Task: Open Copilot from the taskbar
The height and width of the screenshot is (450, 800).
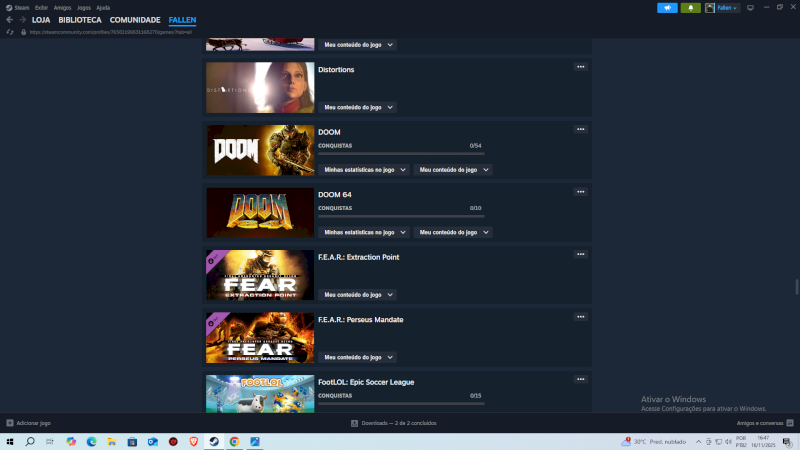Action: [x=71, y=442]
